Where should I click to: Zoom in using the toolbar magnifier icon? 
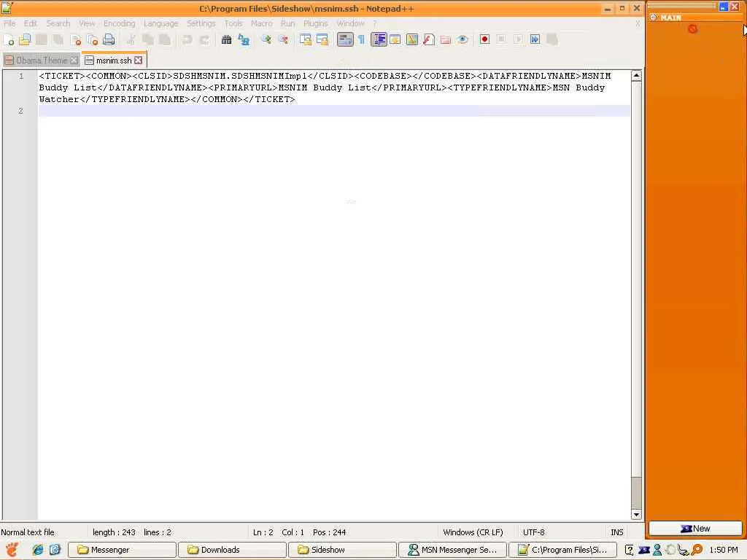pos(266,39)
